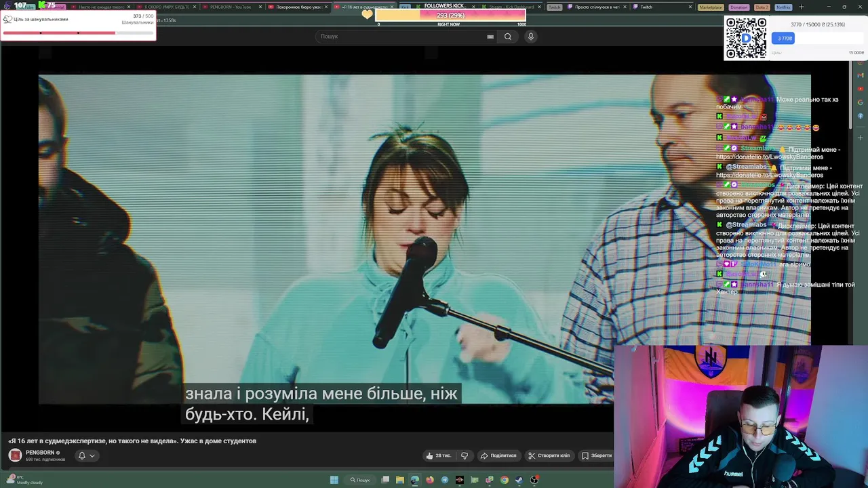Click the YouTube search magnifier button
This screenshot has height=488, width=868.
tap(507, 37)
